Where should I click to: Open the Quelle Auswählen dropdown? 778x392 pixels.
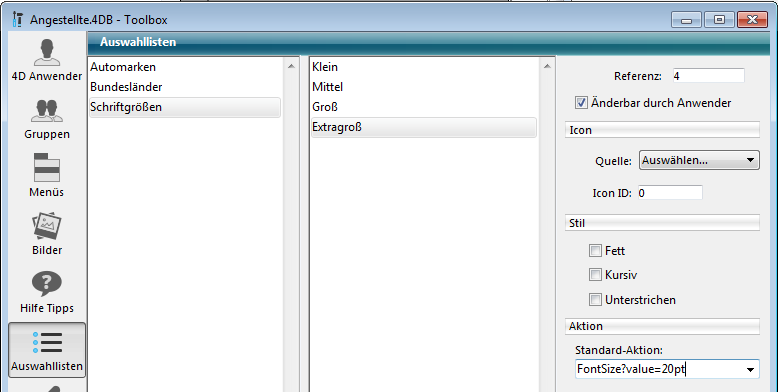(x=699, y=160)
